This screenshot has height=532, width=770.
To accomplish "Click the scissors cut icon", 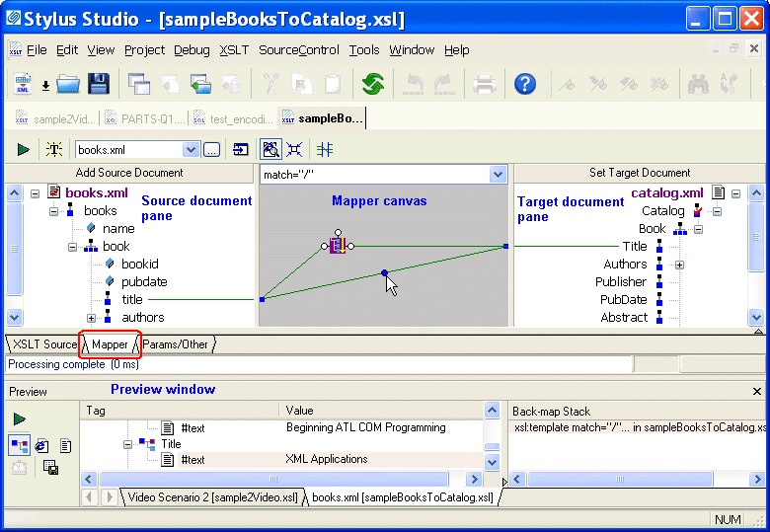I will click(x=270, y=84).
